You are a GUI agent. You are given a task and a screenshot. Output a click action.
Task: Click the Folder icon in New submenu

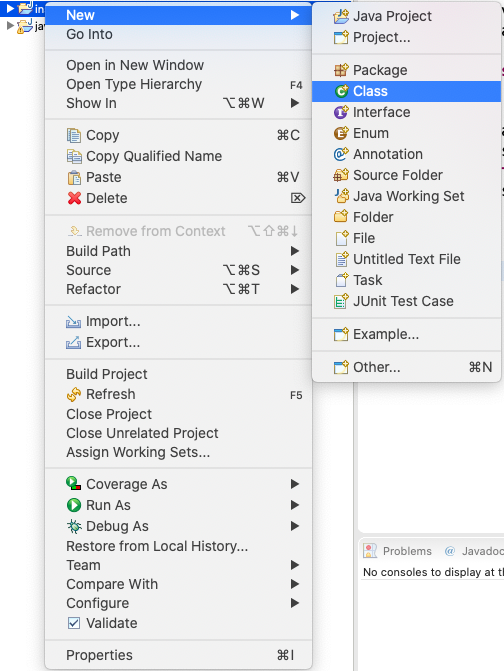coord(341,217)
